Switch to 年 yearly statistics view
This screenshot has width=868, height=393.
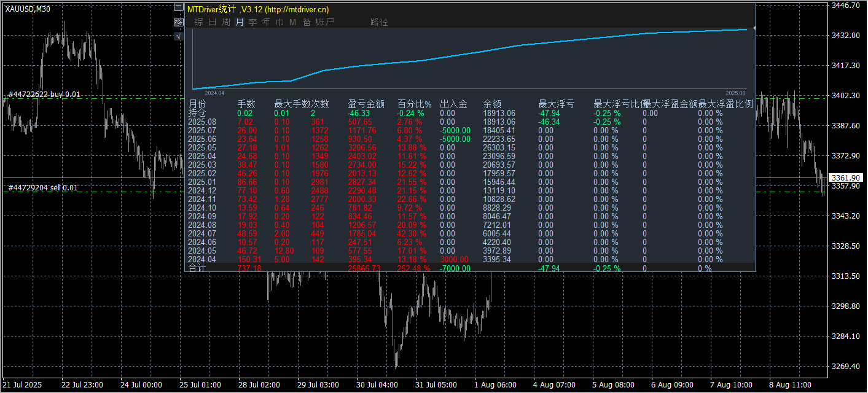pos(266,21)
